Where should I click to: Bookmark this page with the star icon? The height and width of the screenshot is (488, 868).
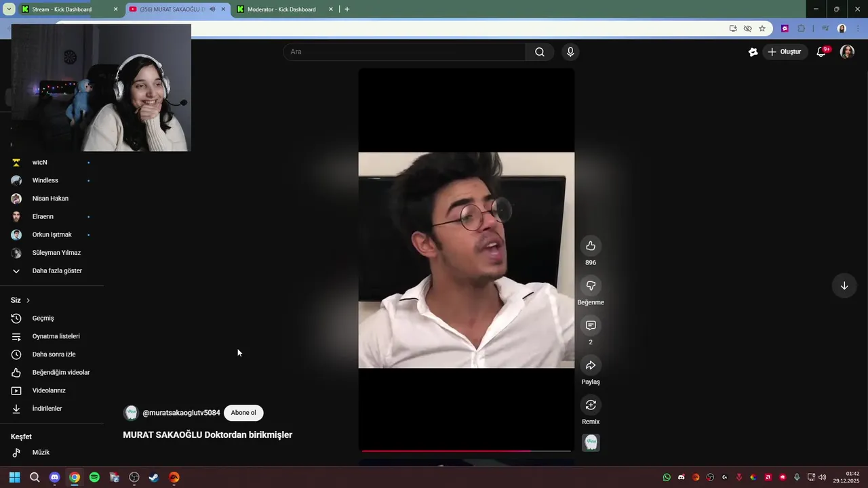[x=762, y=28]
